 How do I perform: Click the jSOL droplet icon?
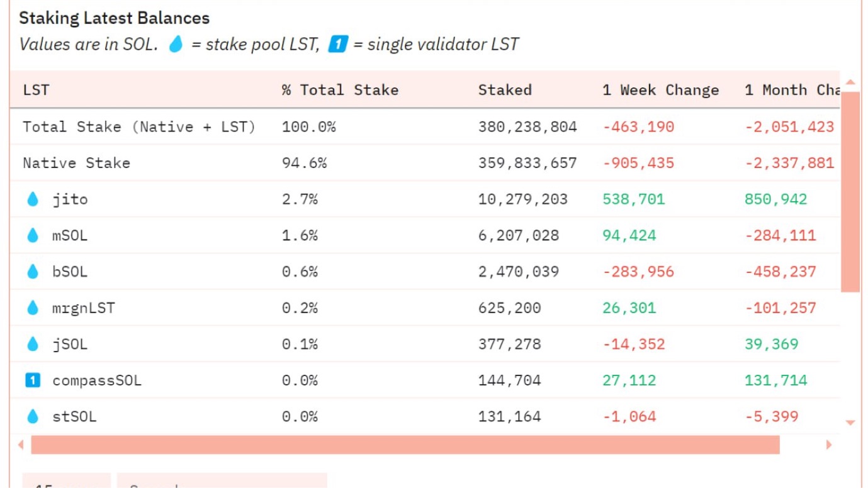tap(33, 344)
